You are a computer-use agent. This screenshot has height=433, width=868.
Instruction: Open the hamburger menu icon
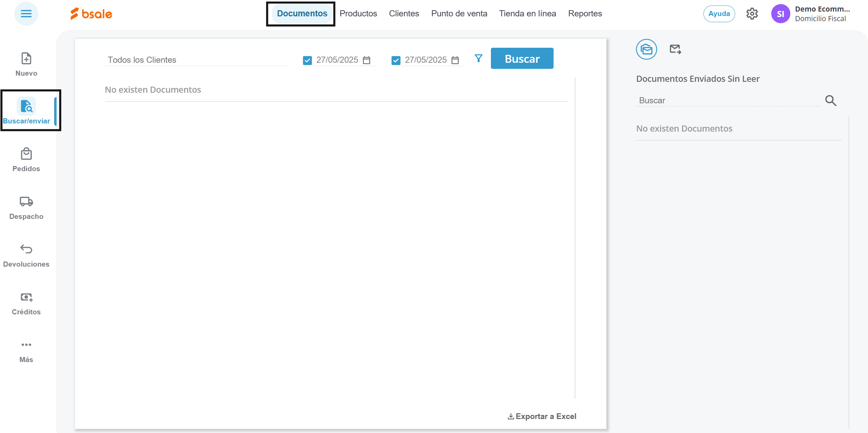click(26, 14)
